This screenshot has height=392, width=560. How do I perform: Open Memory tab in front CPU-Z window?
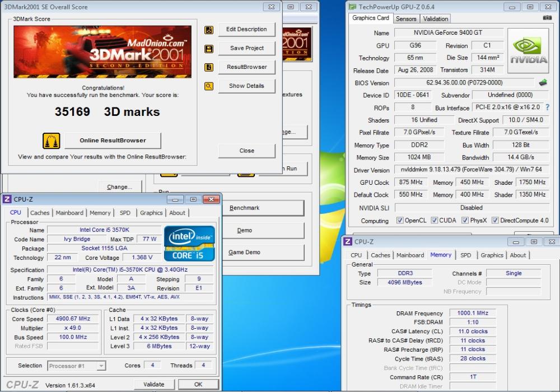[x=100, y=213]
